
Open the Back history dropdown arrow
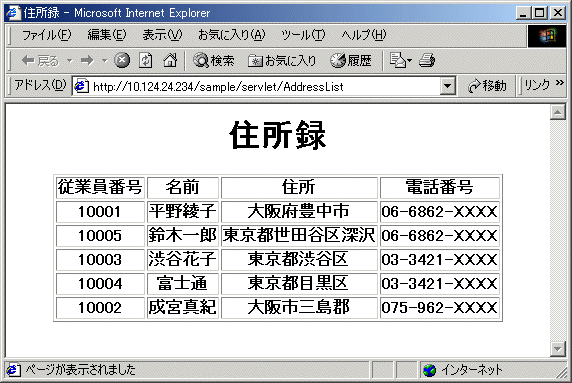(x=69, y=61)
